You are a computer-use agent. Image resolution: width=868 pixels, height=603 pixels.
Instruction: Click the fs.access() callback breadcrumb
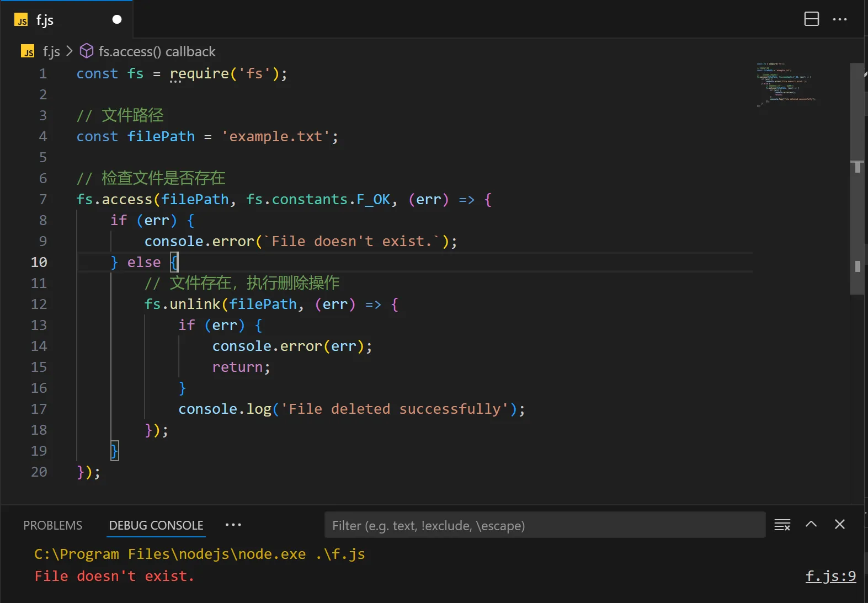pos(157,51)
